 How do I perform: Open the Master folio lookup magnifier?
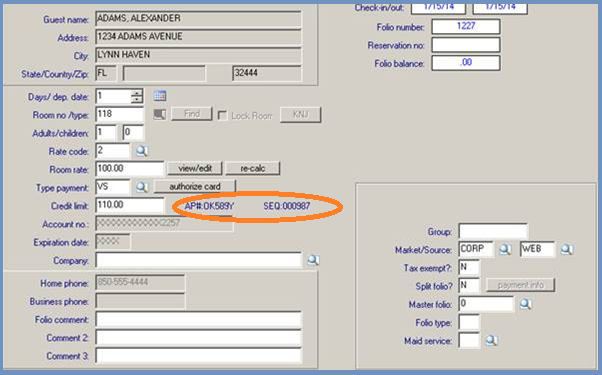[x=525, y=304]
